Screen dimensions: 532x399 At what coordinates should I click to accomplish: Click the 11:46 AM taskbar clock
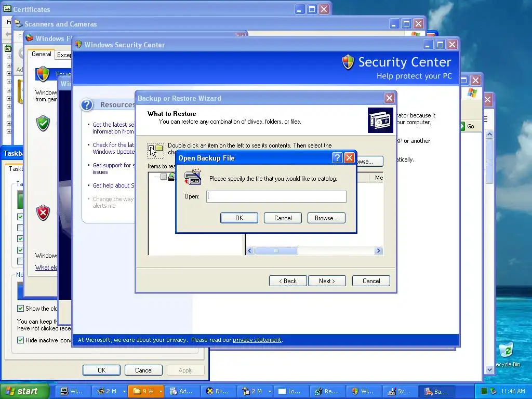point(513,391)
